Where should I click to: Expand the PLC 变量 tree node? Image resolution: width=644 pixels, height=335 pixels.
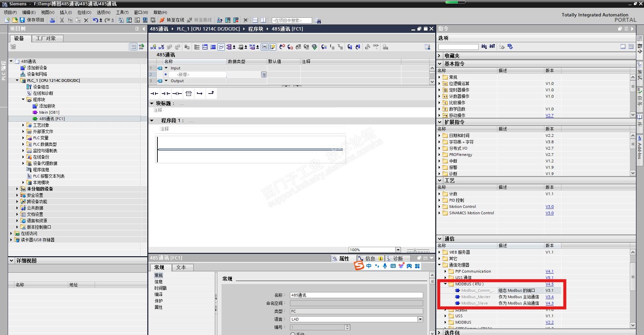[23, 138]
